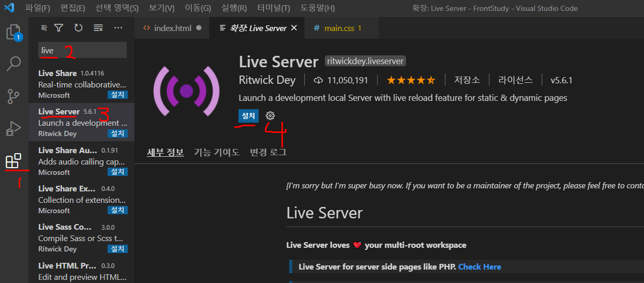The height and width of the screenshot is (283, 644).
Task: Open the Search view in activity bar
Action: (13, 64)
